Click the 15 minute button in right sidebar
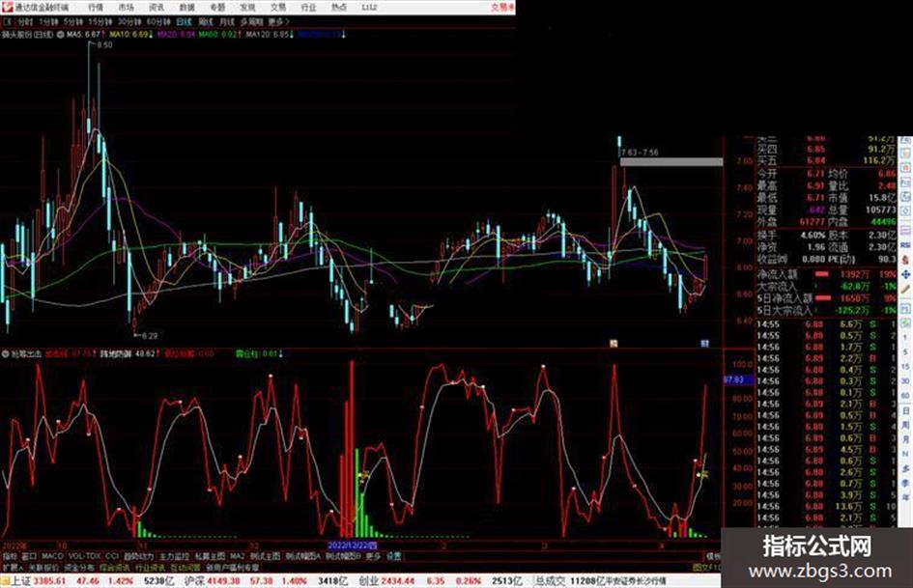The height and width of the screenshot is (588, 913). 905,367
